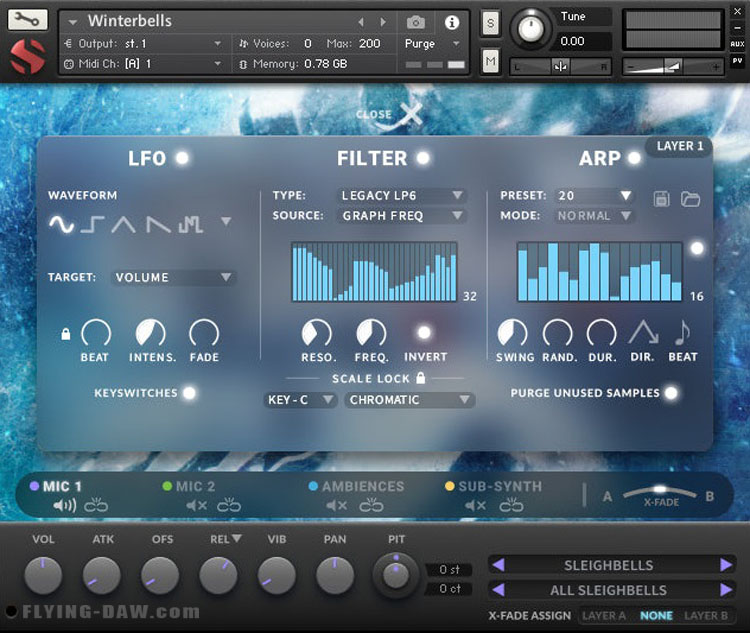Viewport: 750px width, 633px height.
Task: Load an ARP preset with folder icon
Action: point(690,199)
